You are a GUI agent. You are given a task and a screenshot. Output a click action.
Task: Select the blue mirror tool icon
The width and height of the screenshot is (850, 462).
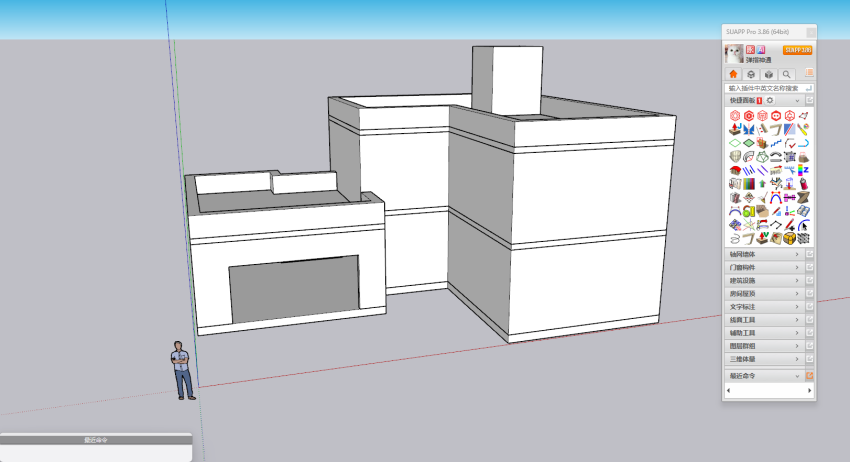tap(749, 129)
